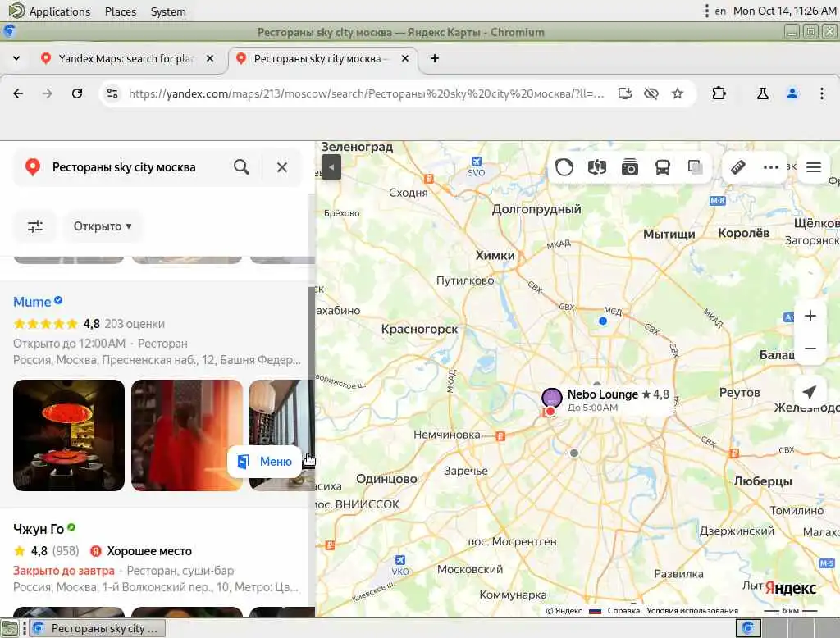Click the search query input field
Screen dimensions: 840x638
click(137, 167)
